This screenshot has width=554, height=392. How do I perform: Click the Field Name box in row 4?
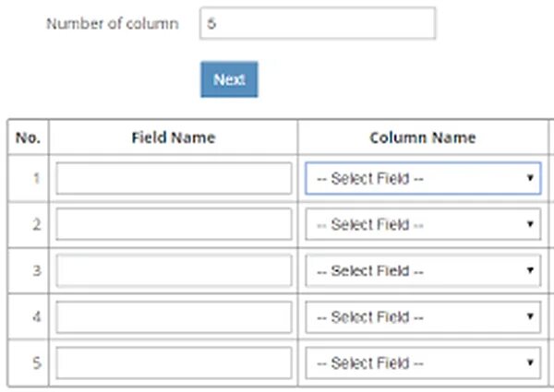coord(174,316)
